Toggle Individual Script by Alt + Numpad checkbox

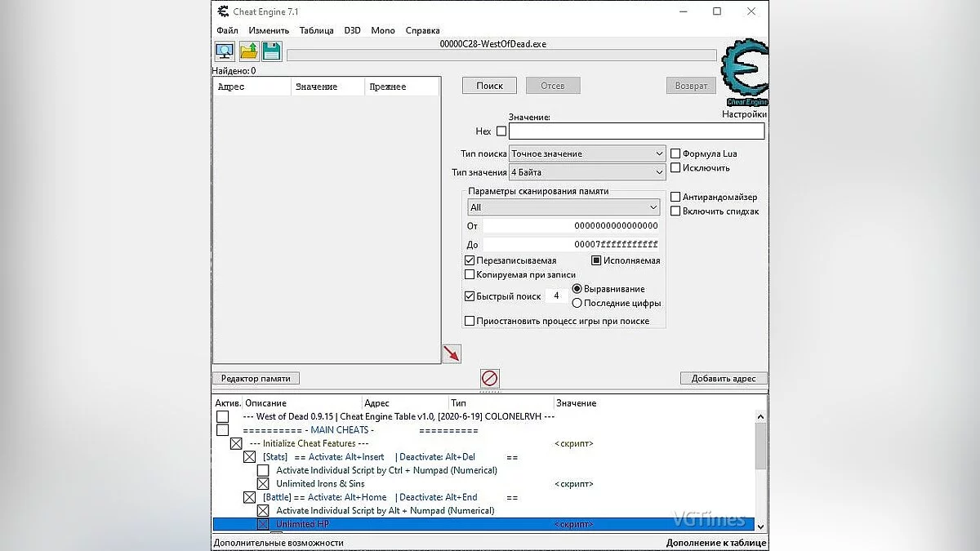[263, 510]
